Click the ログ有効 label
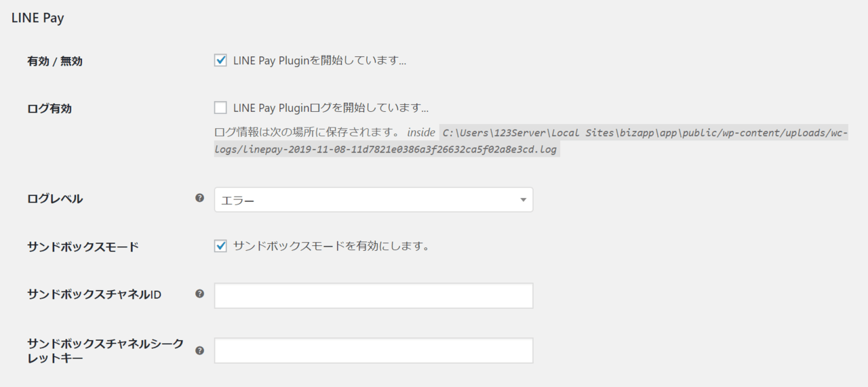The width and height of the screenshot is (868, 387). pyautogui.click(x=50, y=108)
